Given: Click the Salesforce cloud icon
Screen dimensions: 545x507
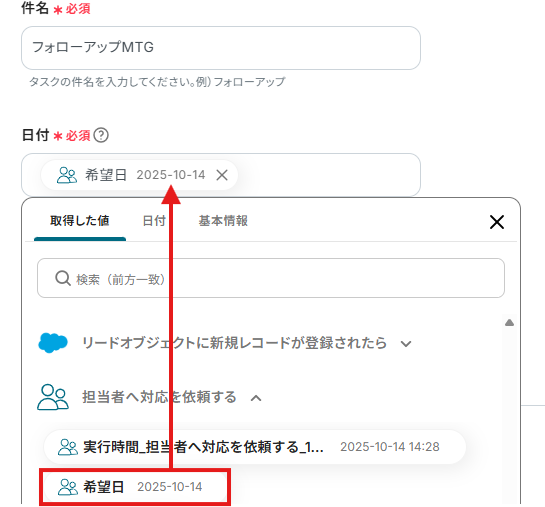Looking at the screenshot, I should point(53,343).
